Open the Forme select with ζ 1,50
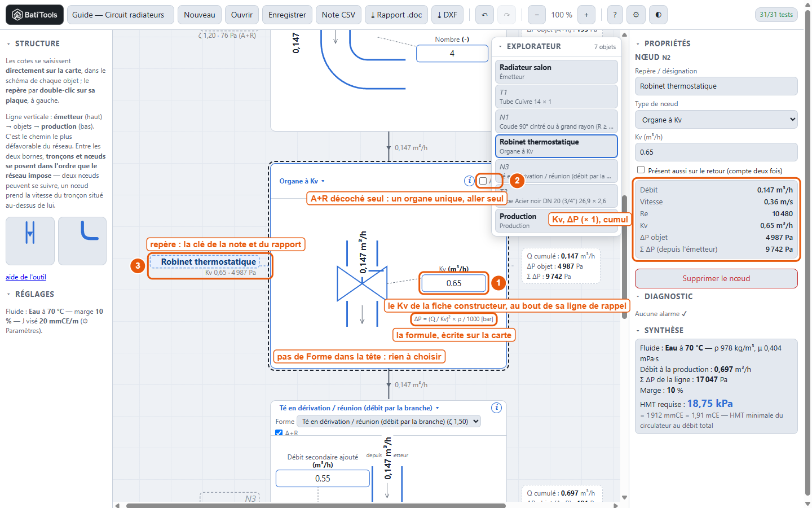This screenshot has height=508, width=812. tap(389, 421)
